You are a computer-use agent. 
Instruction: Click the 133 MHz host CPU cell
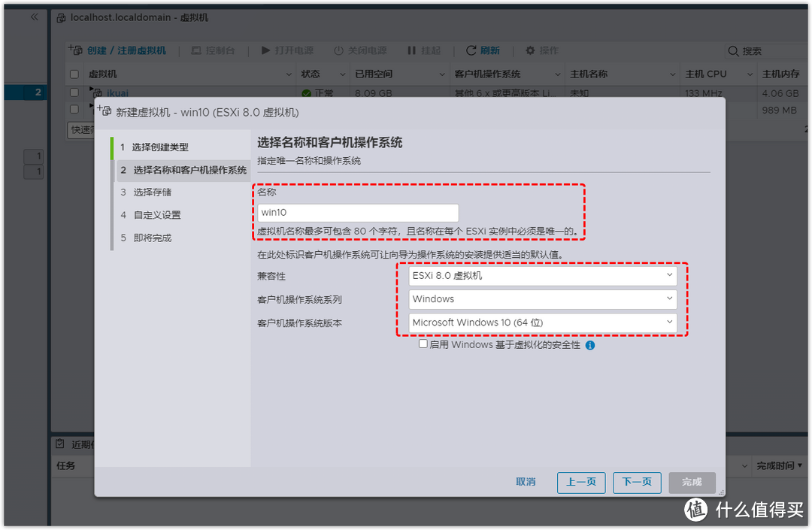704,93
